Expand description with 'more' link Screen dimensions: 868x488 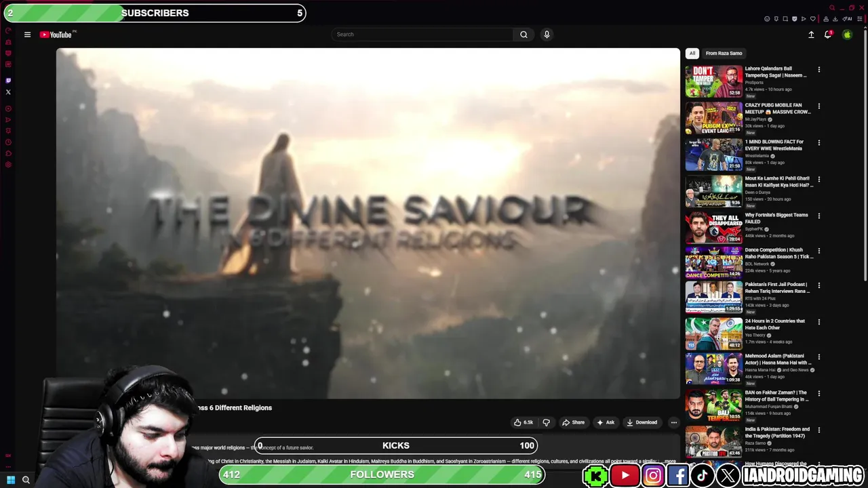[x=670, y=462]
